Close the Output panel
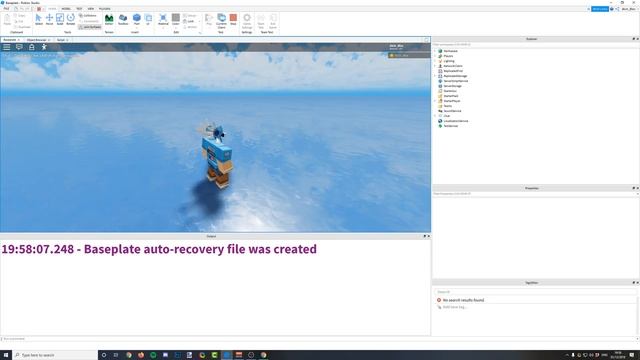 pos(428,236)
